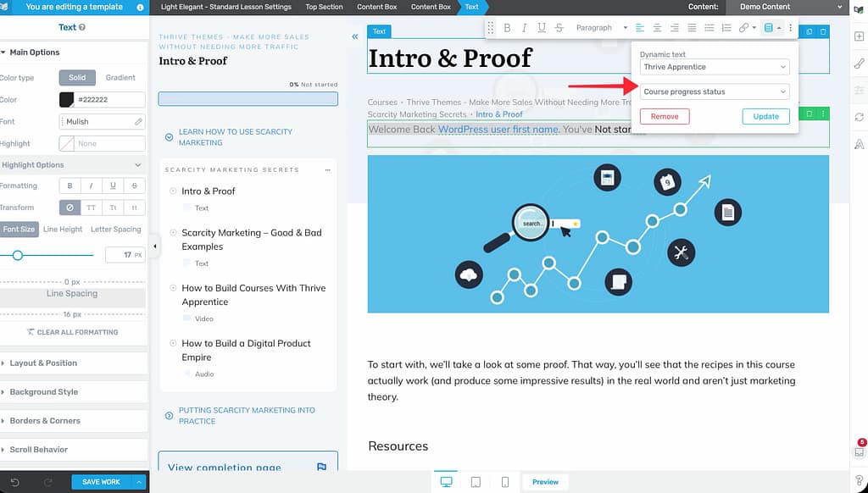Click the undo arrow in bottom bar
868x493 pixels.
[x=13, y=482]
